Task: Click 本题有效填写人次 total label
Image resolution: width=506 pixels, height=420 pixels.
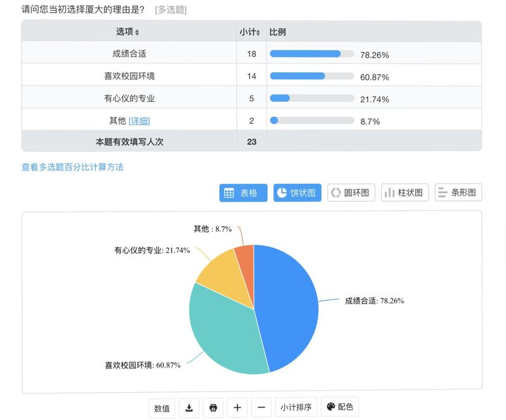Action: [x=129, y=142]
